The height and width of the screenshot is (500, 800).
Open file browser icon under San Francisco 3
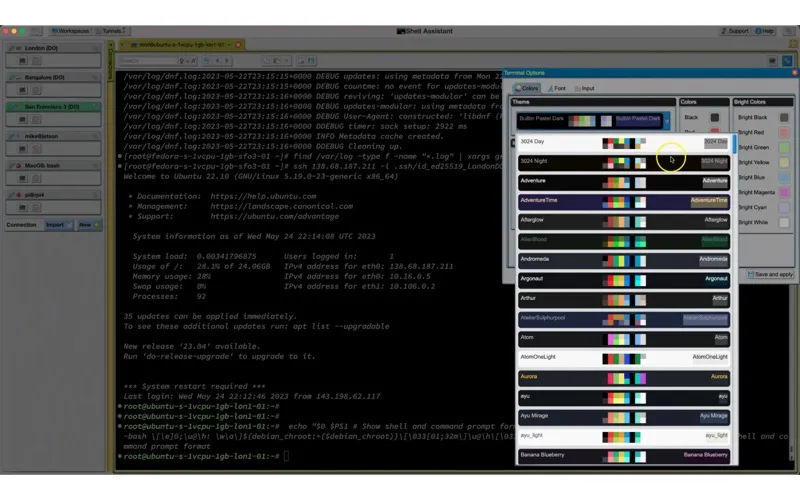pos(36,119)
